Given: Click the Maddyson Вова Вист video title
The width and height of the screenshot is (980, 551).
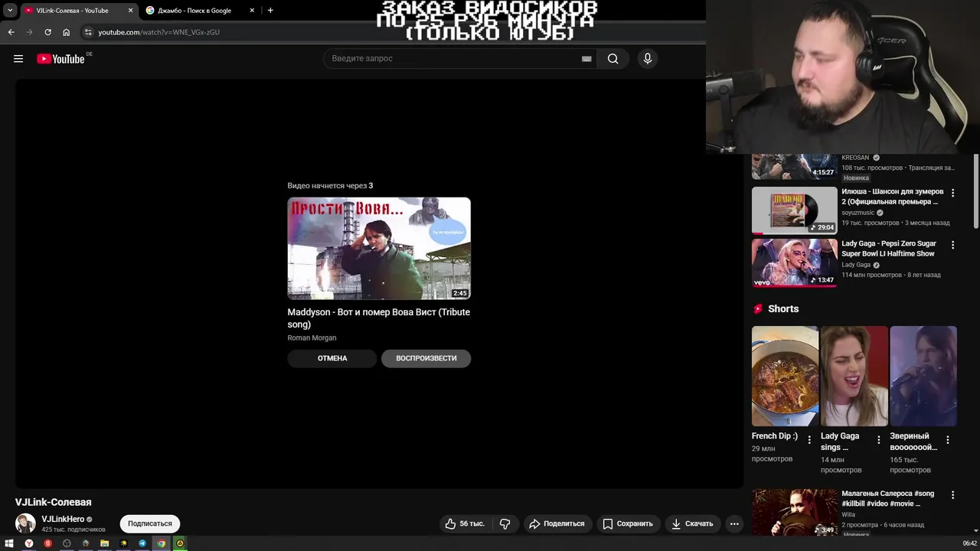Looking at the screenshot, I should (x=379, y=318).
